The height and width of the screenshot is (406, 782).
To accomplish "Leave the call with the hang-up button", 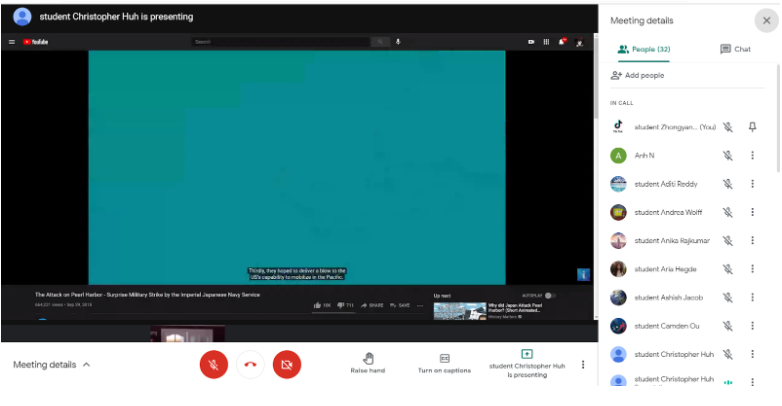I will coord(250,365).
